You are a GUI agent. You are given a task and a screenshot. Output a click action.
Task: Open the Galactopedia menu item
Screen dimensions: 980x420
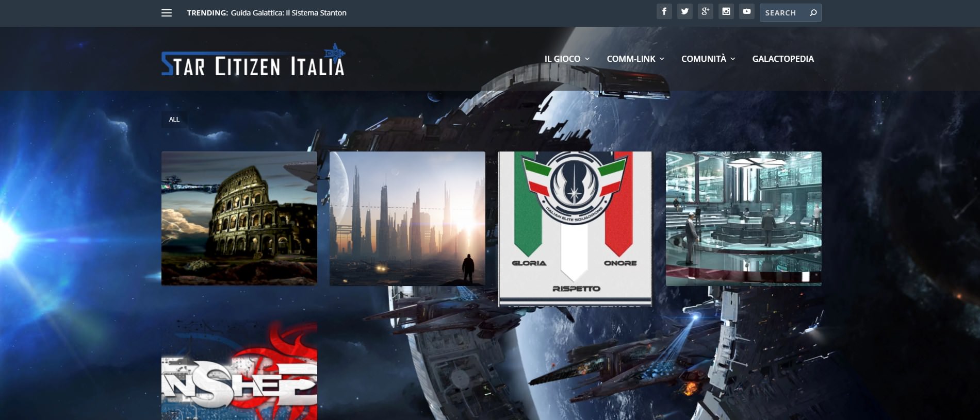click(x=782, y=59)
